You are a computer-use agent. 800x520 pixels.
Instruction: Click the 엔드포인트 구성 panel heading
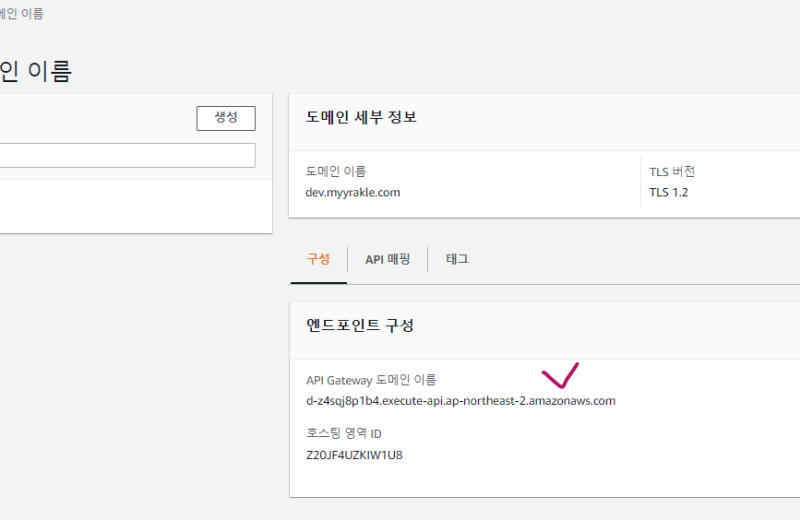click(x=359, y=326)
